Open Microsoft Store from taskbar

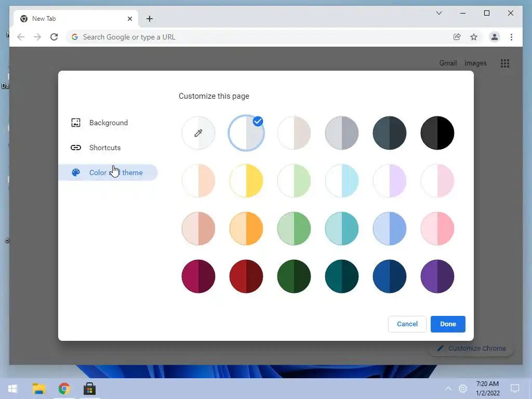89,389
